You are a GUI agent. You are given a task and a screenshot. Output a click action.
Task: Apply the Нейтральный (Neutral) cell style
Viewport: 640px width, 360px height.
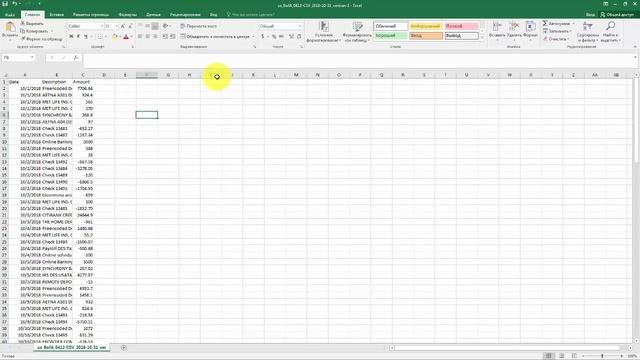[x=426, y=26]
